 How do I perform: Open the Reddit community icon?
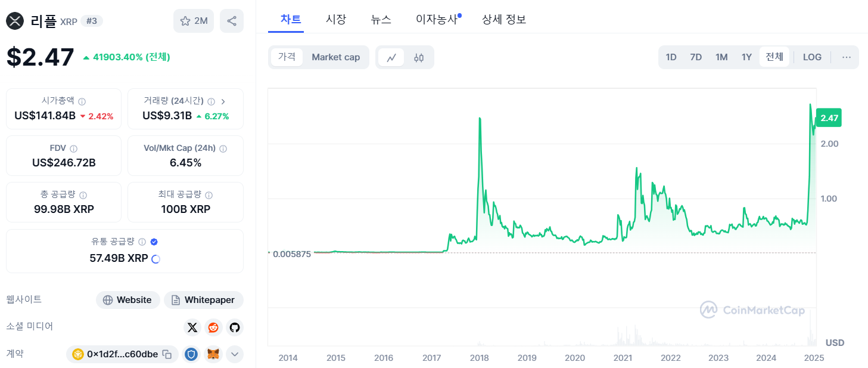point(213,327)
